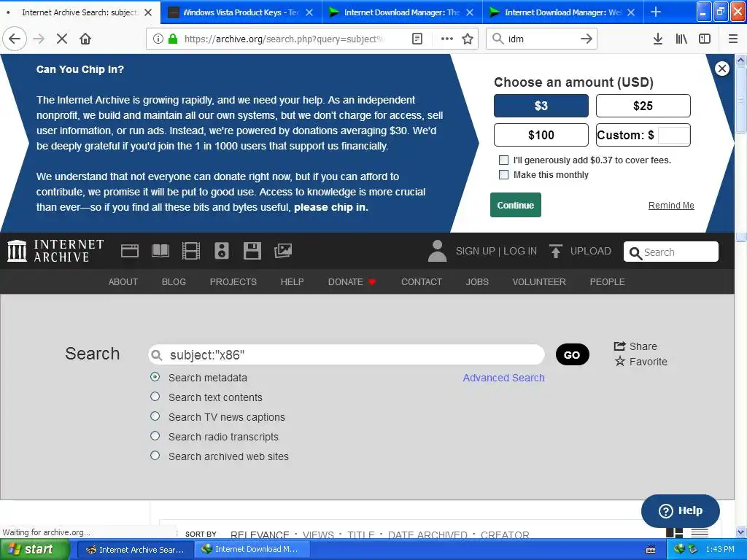
Task: Click the green padlock security icon
Action: pyautogui.click(x=173, y=39)
